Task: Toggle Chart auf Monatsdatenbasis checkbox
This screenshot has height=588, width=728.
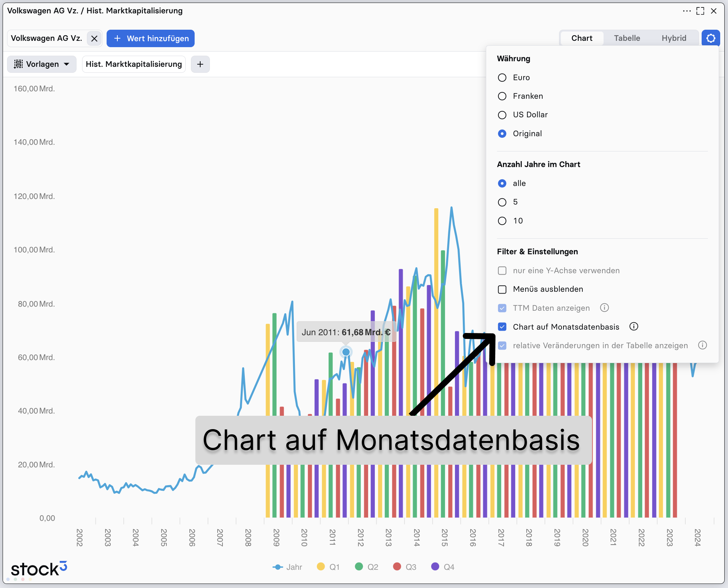Action: [502, 327]
